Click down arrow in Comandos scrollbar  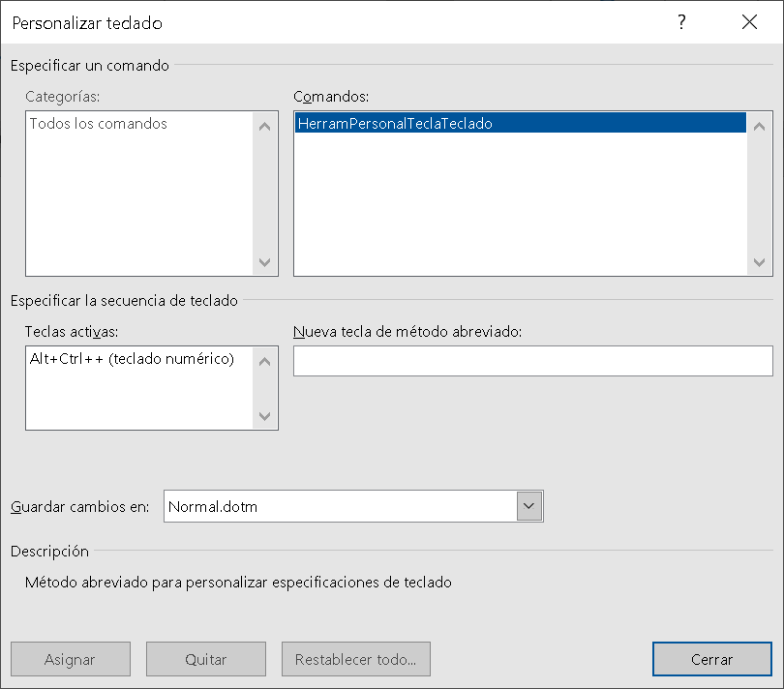tap(759, 262)
